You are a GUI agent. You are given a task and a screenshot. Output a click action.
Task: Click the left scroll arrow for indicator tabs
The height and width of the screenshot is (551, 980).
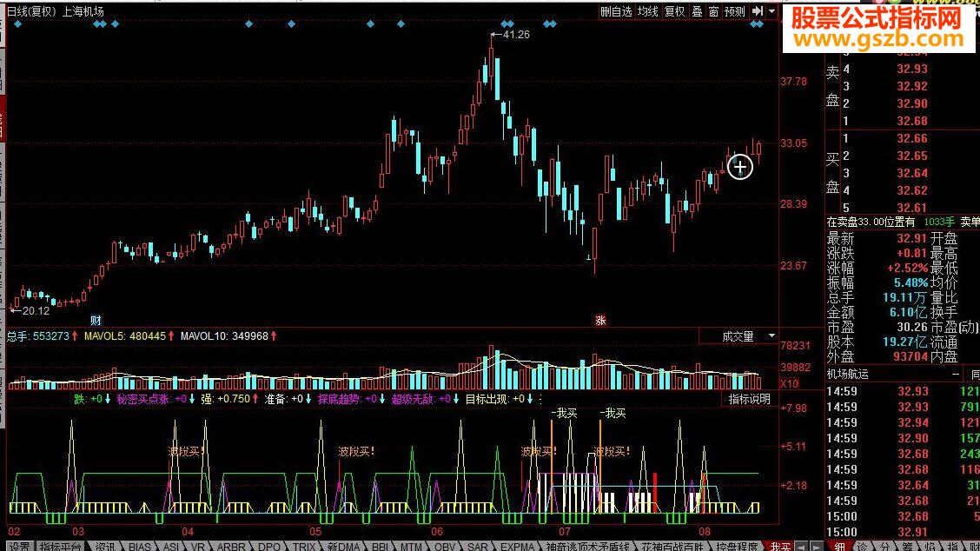coord(802,546)
